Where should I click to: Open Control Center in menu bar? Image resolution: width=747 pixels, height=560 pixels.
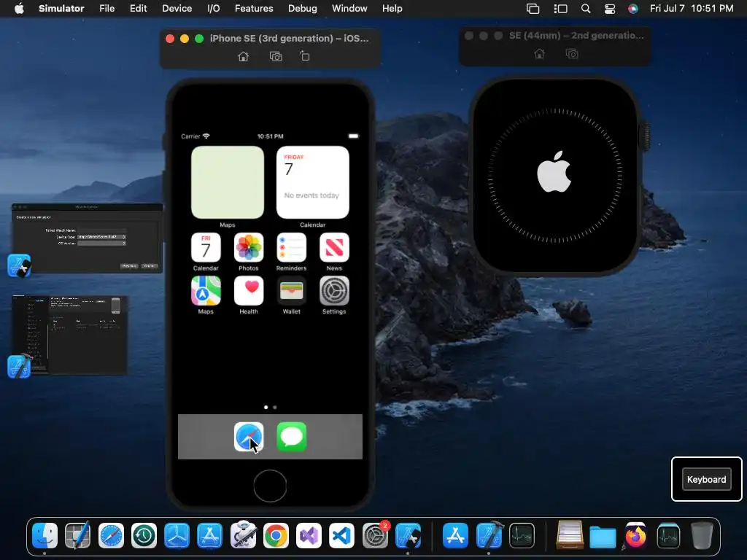pos(610,9)
